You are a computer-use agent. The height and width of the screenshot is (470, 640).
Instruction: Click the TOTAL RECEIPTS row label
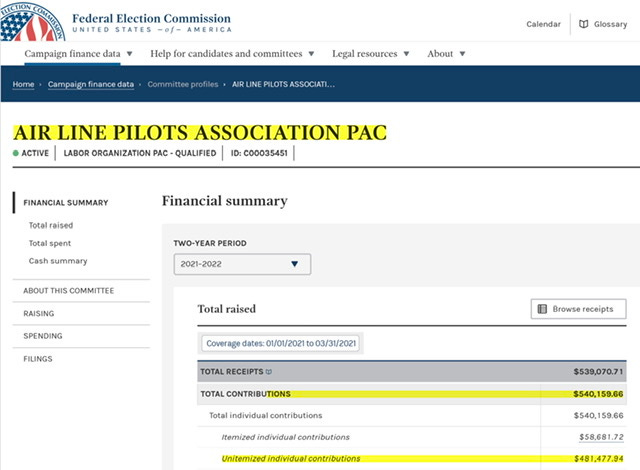231,372
